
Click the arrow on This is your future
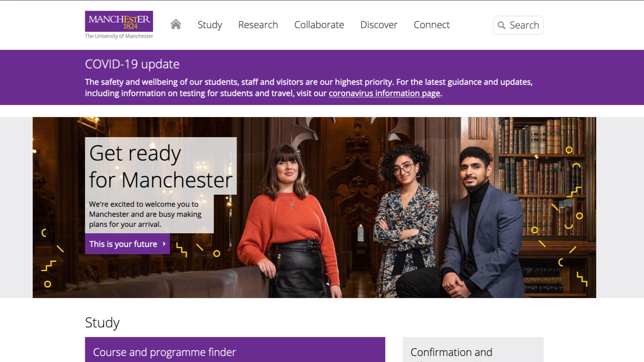pyautogui.click(x=164, y=244)
